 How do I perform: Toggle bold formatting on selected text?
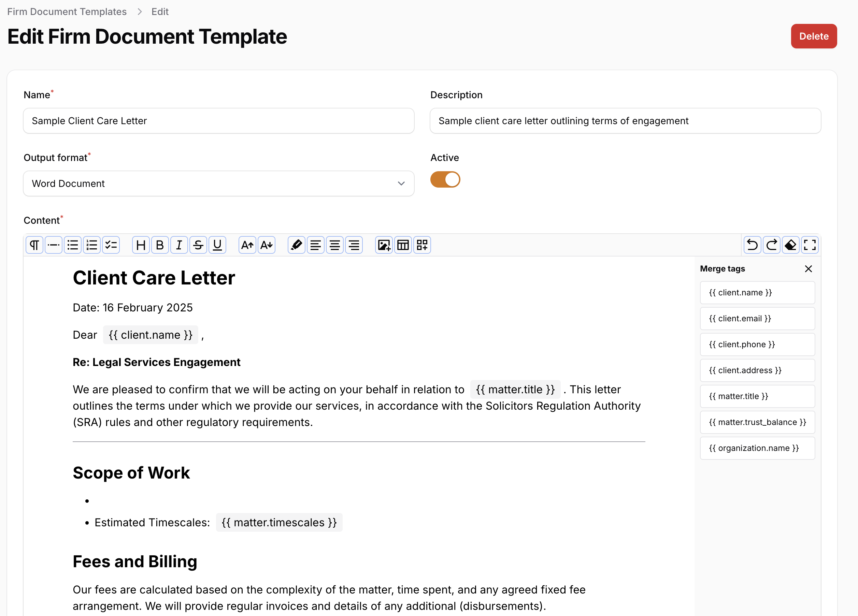coord(160,245)
